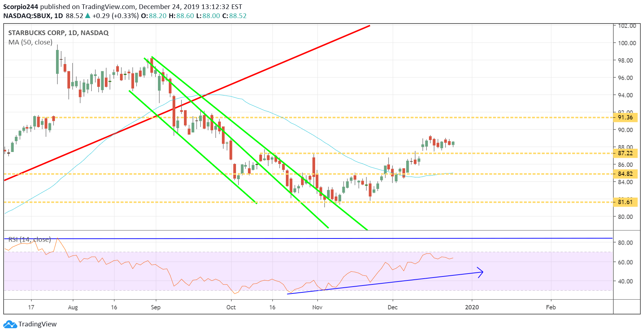
Task: Click the green up-triangle change indicator
Action: tap(87, 16)
